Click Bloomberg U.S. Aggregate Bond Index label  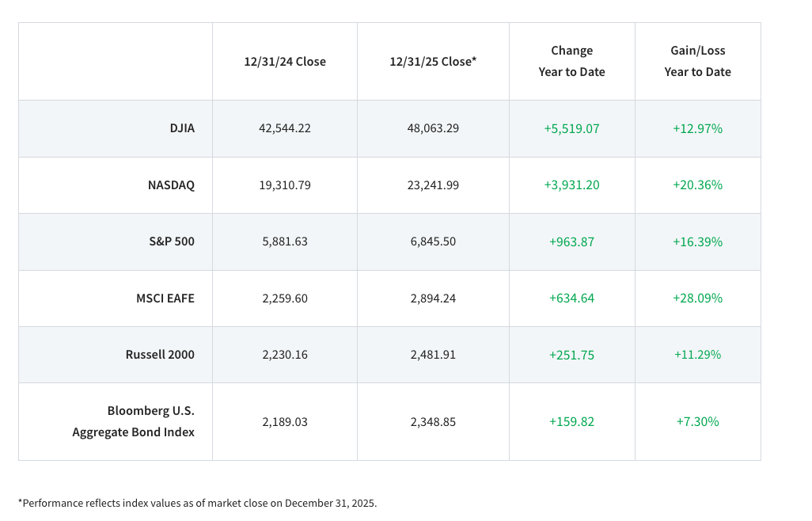click(x=133, y=421)
